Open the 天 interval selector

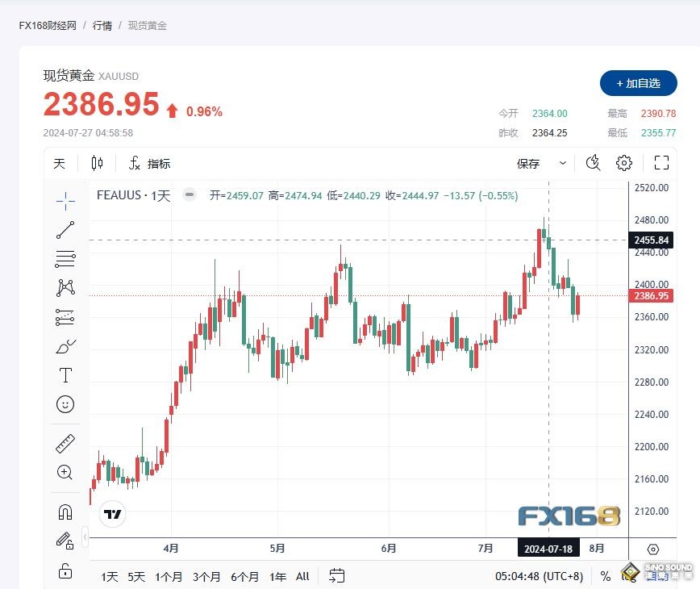(60, 164)
